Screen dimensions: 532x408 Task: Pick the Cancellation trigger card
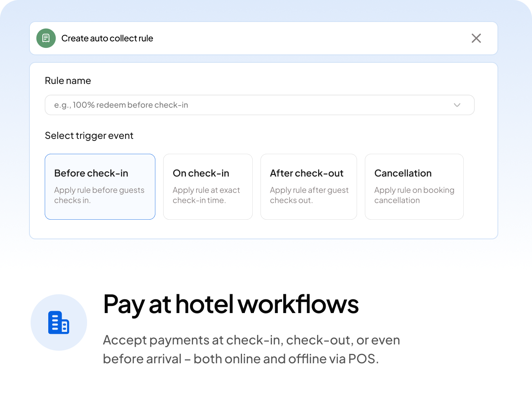pos(414,187)
